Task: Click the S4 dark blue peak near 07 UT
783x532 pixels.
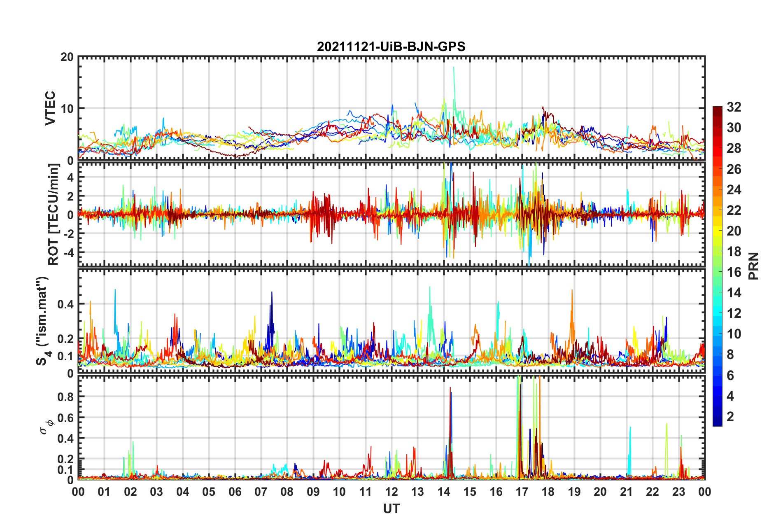Action: (x=272, y=292)
